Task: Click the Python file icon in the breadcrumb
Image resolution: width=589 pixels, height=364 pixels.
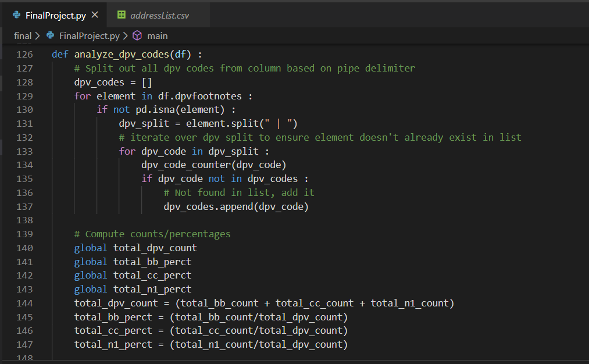Action: click(x=51, y=35)
